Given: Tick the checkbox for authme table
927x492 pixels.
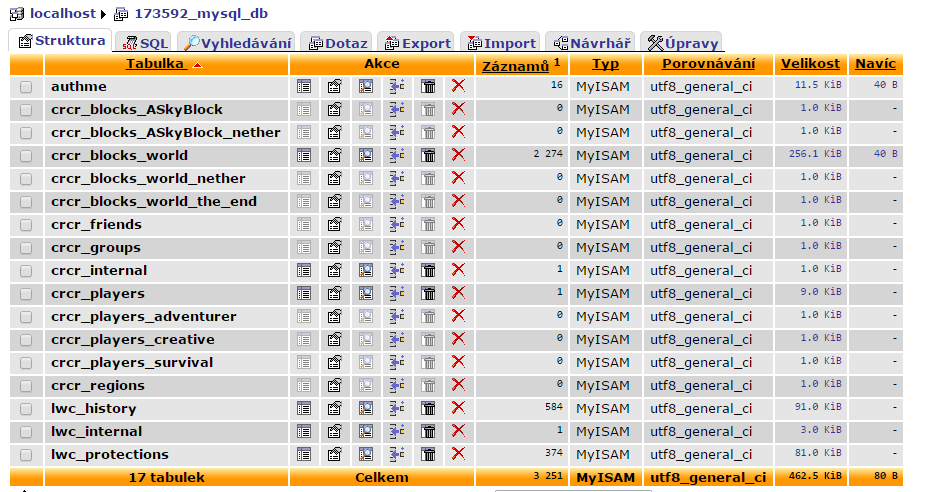Looking at the screenshot, I should click(26, 87).
